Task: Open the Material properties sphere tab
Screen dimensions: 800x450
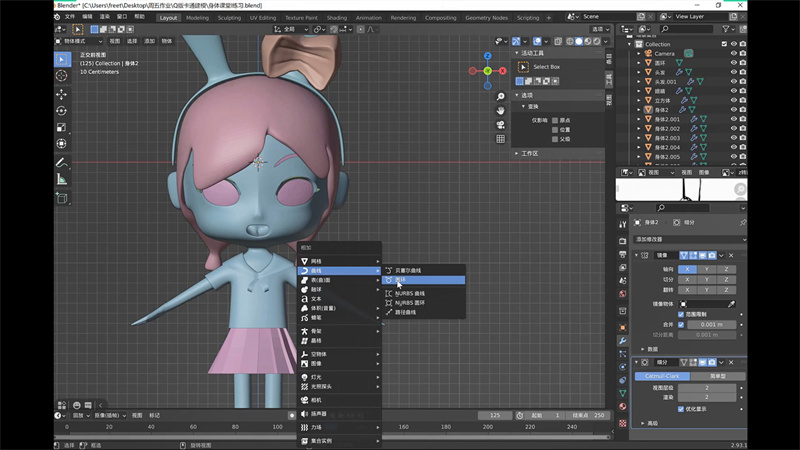Action: pyautogui.click(x=622, y=407)
